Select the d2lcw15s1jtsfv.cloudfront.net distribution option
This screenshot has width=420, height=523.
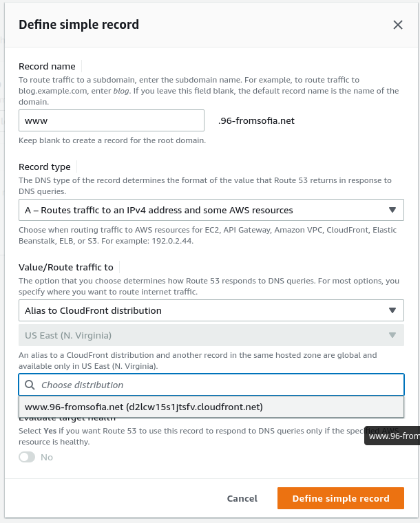[144, 407]
